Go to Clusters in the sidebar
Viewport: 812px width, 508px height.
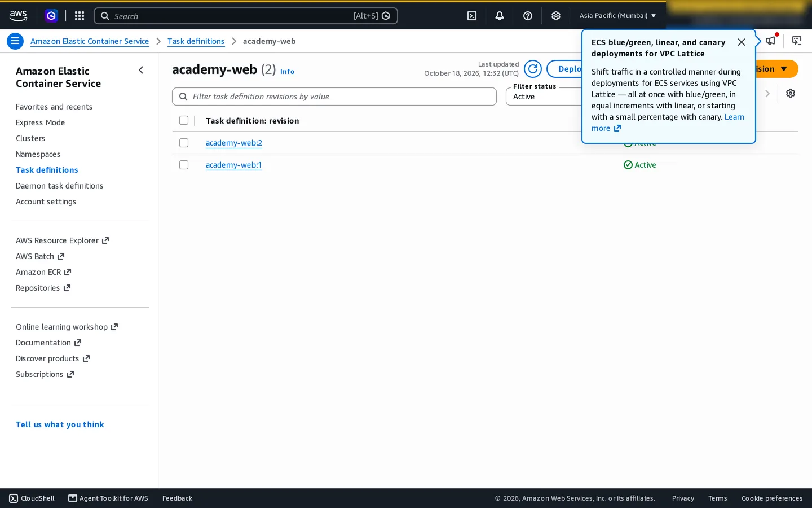[x=30, y=138]
